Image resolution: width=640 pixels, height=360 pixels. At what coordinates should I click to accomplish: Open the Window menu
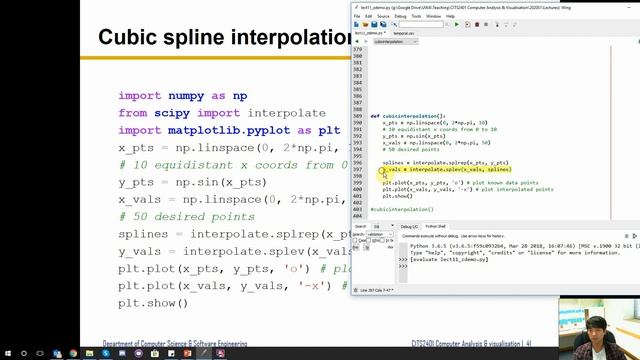tap(433, 16)
